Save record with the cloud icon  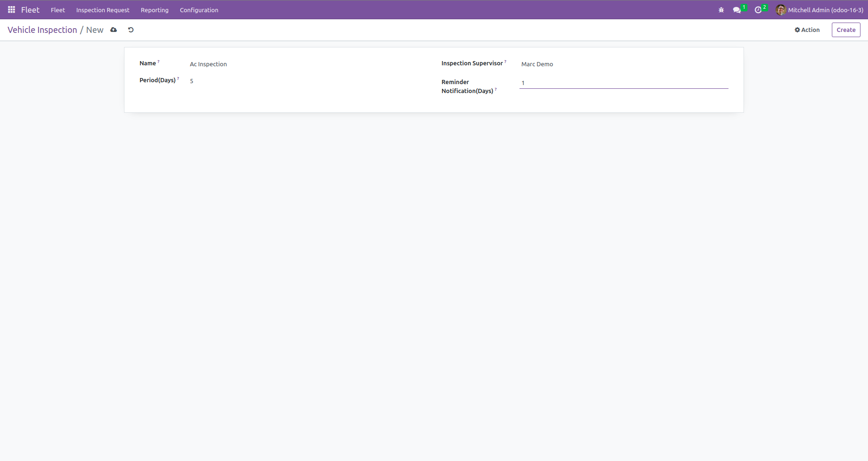click(114, 30)
